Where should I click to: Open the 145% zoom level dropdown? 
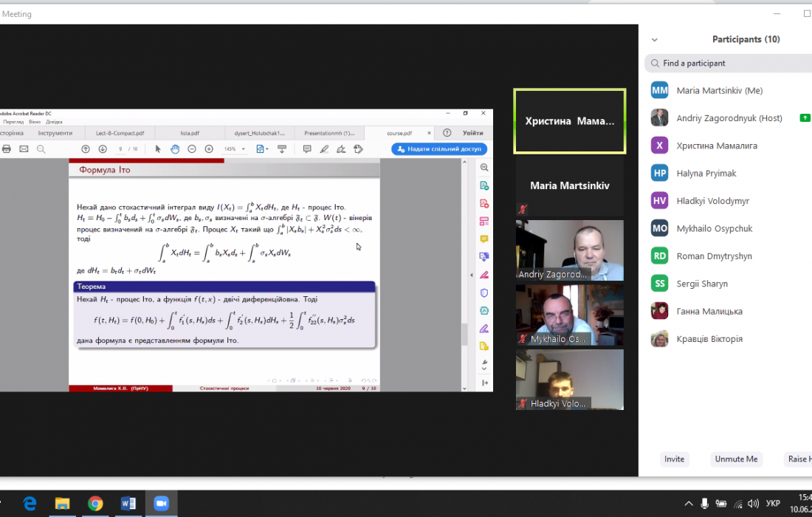point(235,149)
